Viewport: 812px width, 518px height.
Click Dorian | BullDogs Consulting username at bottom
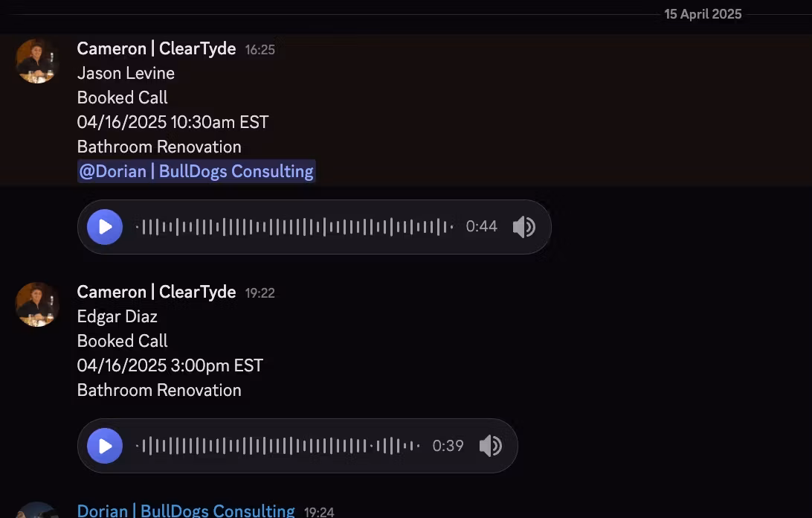pos(186,511)
